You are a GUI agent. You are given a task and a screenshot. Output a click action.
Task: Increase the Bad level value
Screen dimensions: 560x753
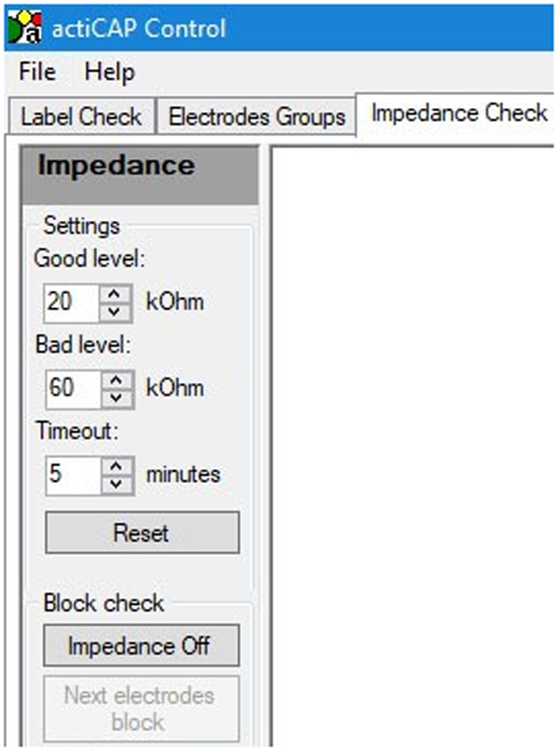point(116,380)
